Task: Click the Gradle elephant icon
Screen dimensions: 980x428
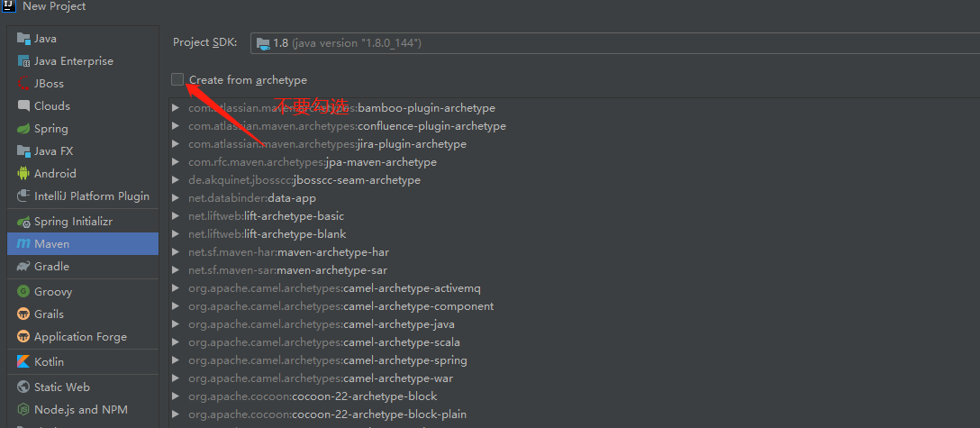Action: tap(23, 267)
